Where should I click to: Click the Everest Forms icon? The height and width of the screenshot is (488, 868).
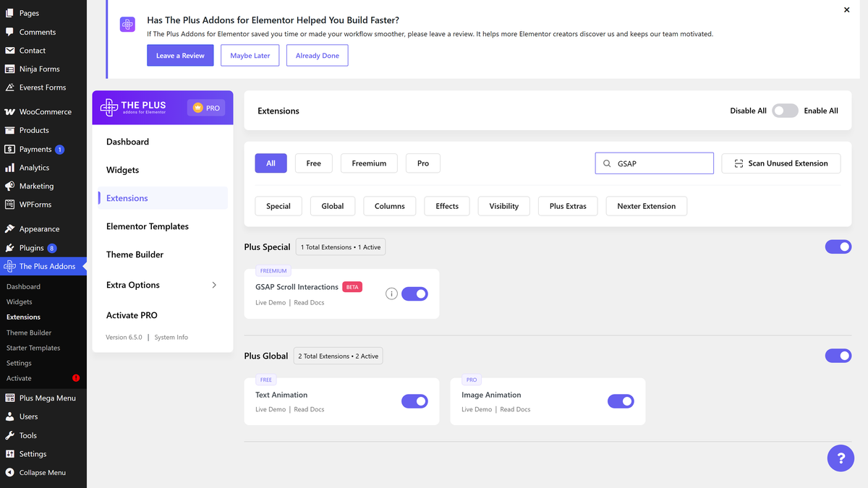[9, 87]
